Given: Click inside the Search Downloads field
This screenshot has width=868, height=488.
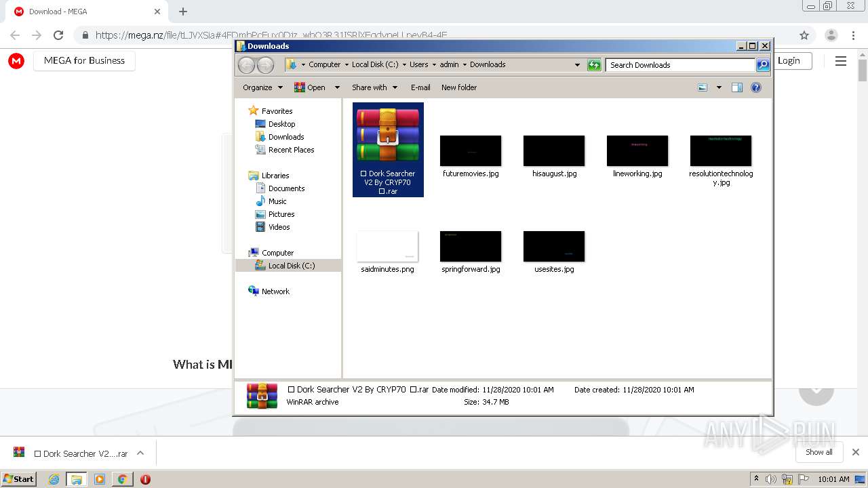Looking at the screenshot, I should tap(680, 65).
